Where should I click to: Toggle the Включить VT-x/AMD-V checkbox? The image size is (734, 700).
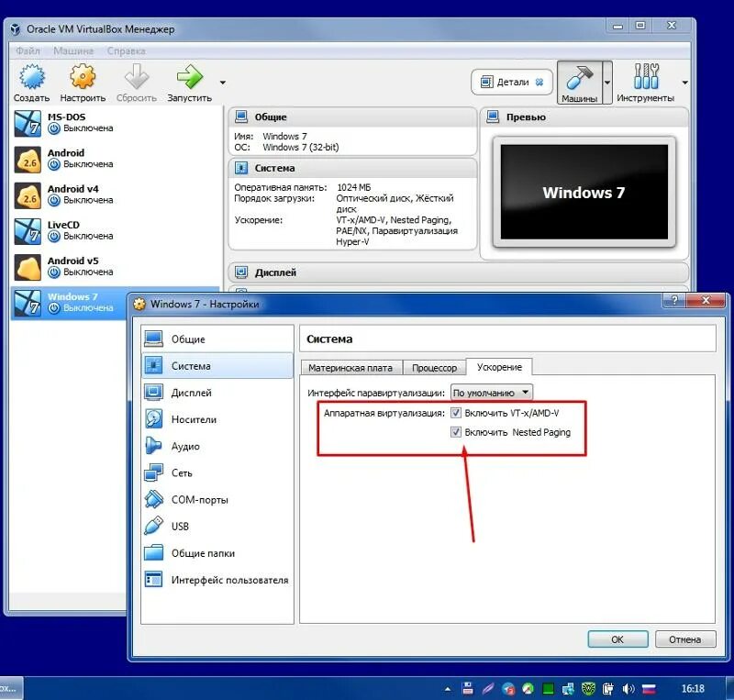tap(455, 413)
